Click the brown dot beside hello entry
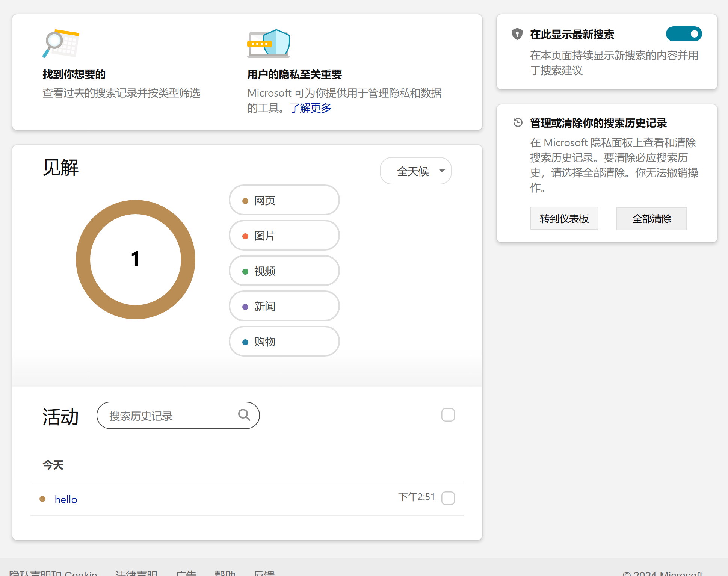The image size is (728, 576). (42, 499)
